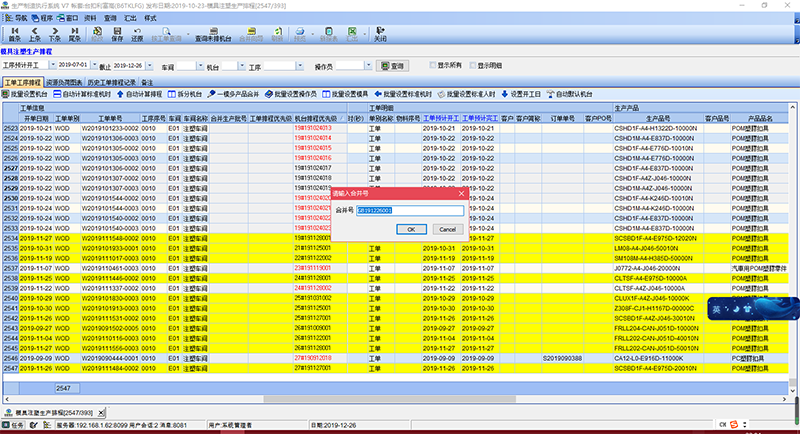Click the 刷新 refresh icon
Screen dimensions: 800x434
pos(277,34)
